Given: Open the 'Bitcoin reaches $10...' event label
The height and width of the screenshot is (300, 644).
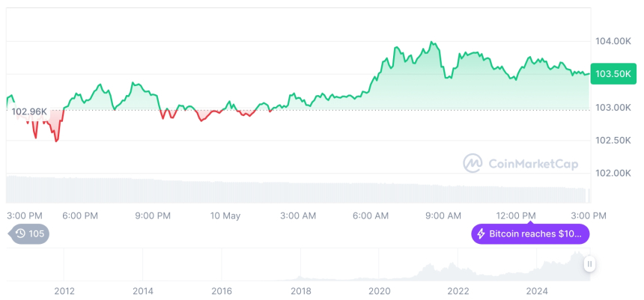Looking at the screenshot, I should (535, 234).
